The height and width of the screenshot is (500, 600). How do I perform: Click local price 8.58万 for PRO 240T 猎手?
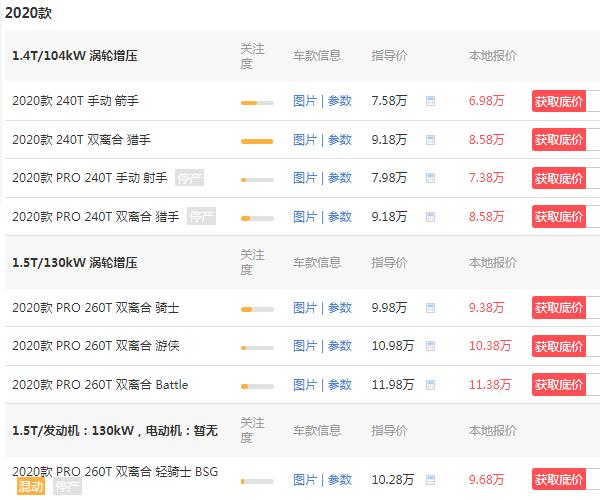[x=486, y=217]
